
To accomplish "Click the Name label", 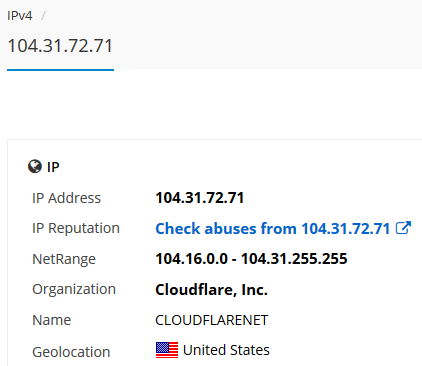I will pos(52,320).
